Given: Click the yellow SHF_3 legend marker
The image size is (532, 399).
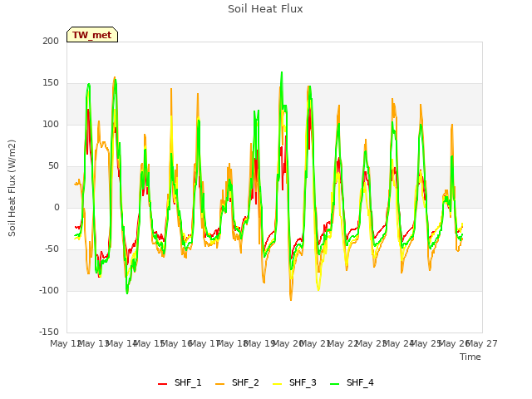Looking at the screenshot, I should tap(277, 384).
